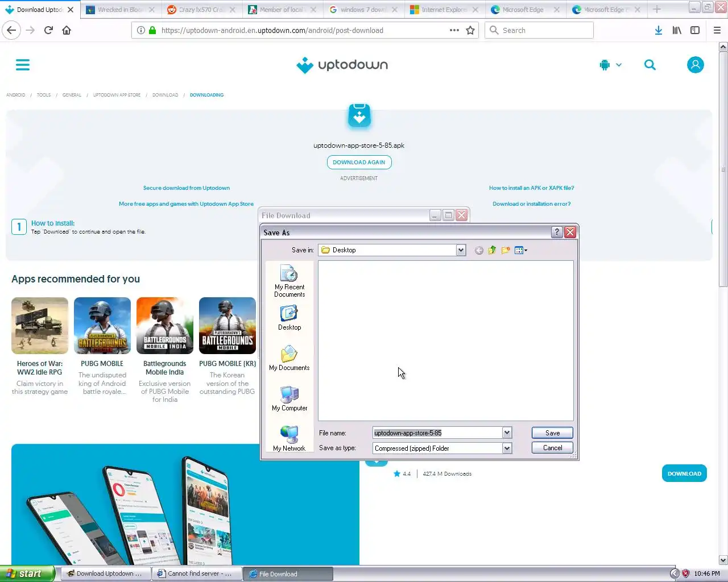Bookmark this page with star
This screenshot has width=728, height=582.
pos(470,30)
